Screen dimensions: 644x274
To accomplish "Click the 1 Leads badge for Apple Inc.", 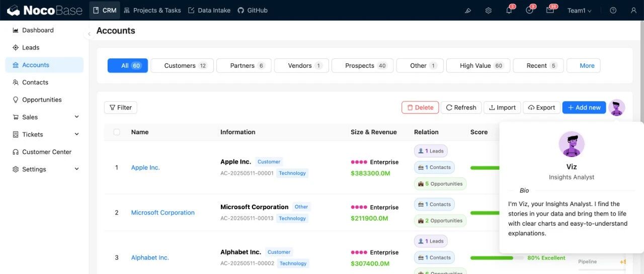I will [x=431, y=151].
